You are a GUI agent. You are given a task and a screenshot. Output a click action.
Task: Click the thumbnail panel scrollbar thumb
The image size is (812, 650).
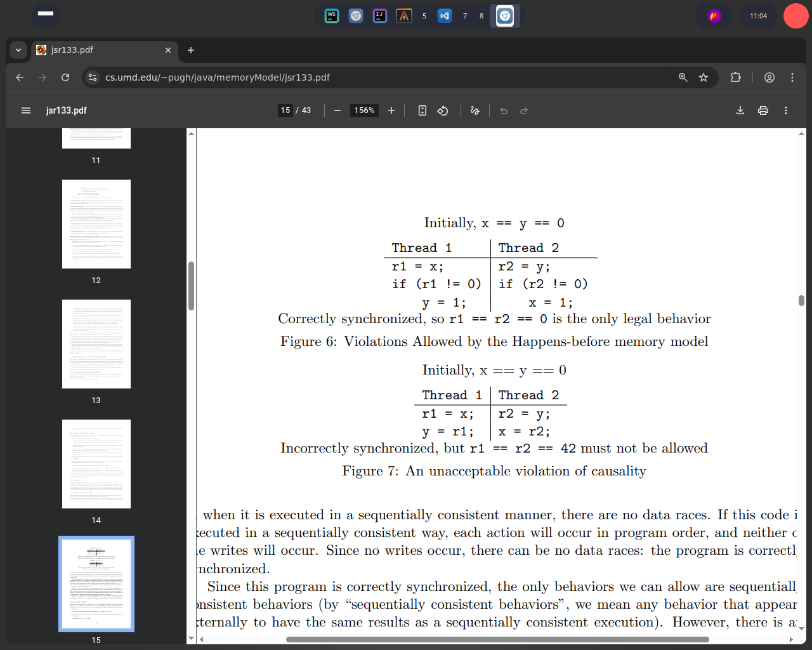point(191,286)
